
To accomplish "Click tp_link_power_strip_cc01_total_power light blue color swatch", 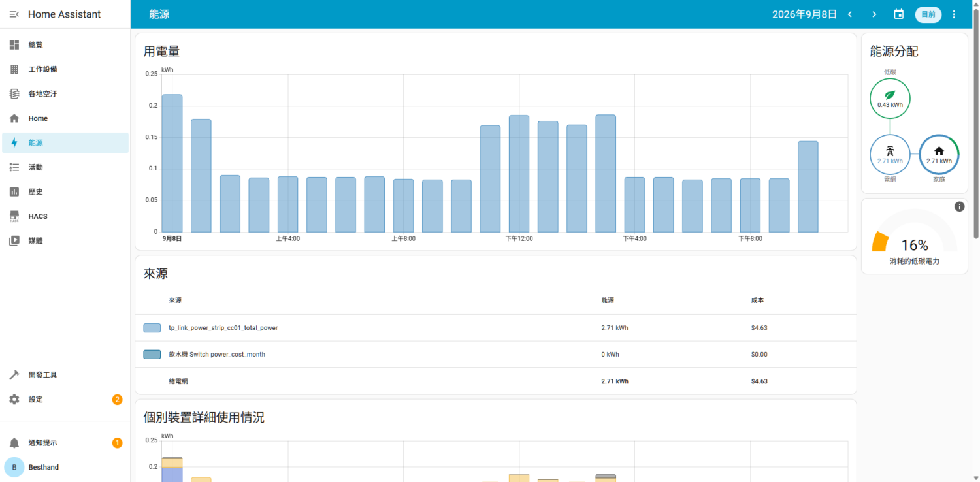I will 152,328.
